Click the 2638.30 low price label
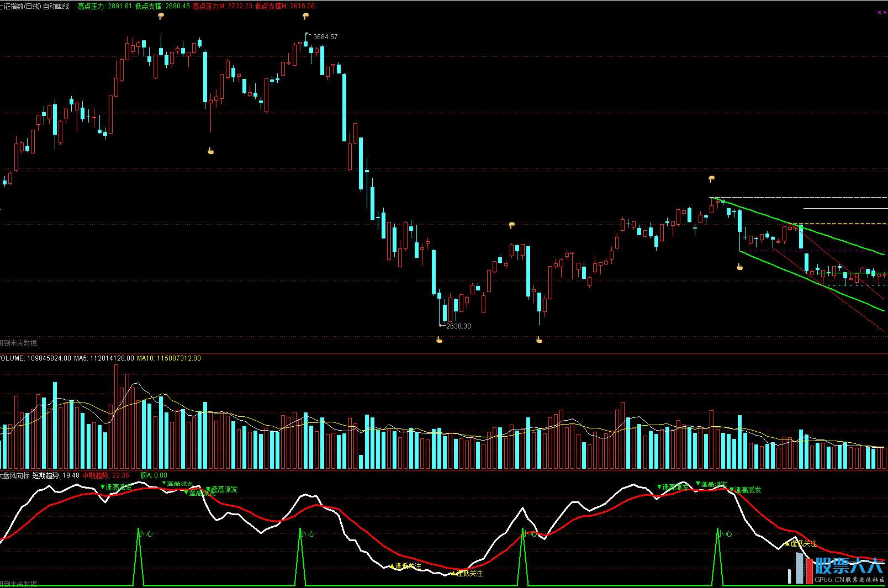 [x=458, y=326]
